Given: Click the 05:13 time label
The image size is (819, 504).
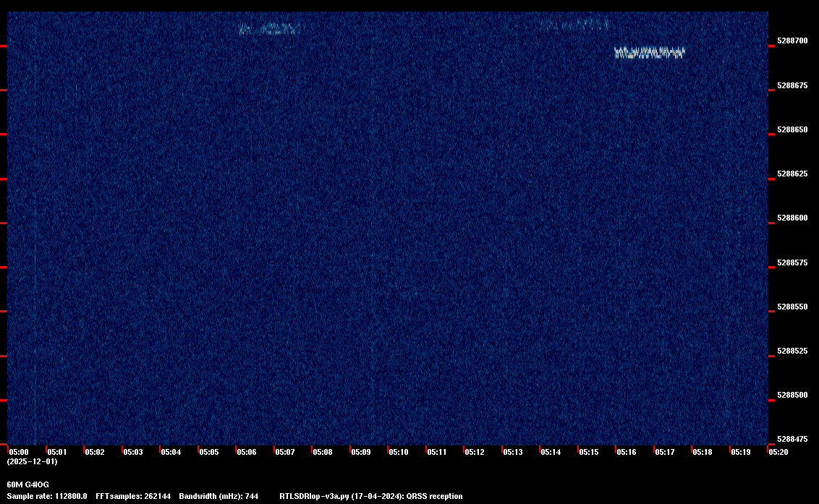Looking at the screenshot, I should click(512, 452).
